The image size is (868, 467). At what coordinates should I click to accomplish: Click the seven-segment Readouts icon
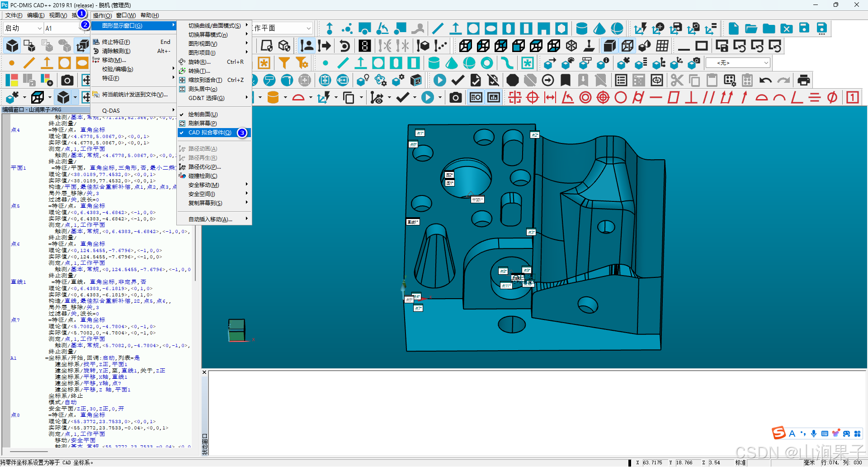click(365, 46)
